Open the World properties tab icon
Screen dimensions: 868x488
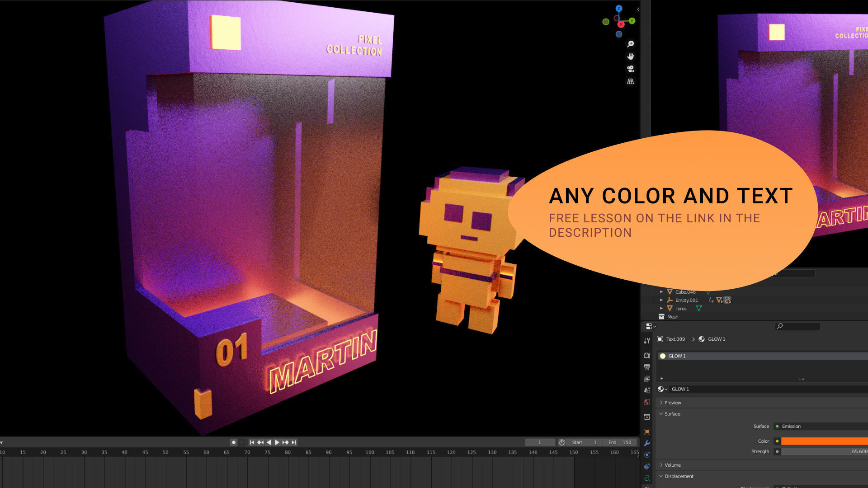(x=647, y=402)
